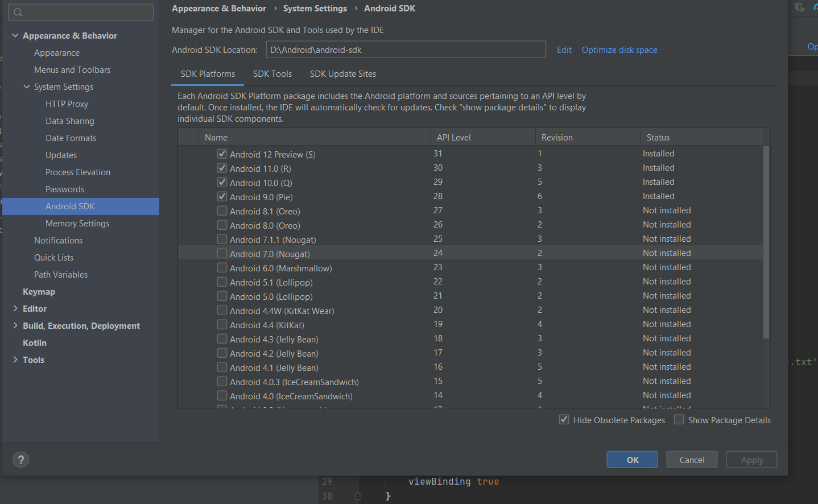Collapse the System Settings tree node
The width and height of the screenshot is (818, 504).
27,86
